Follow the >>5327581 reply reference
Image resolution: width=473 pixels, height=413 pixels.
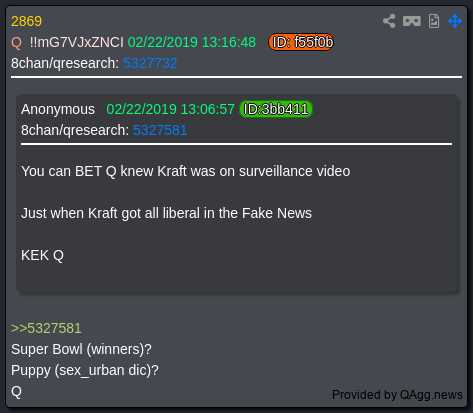click(x=46, y=328)
